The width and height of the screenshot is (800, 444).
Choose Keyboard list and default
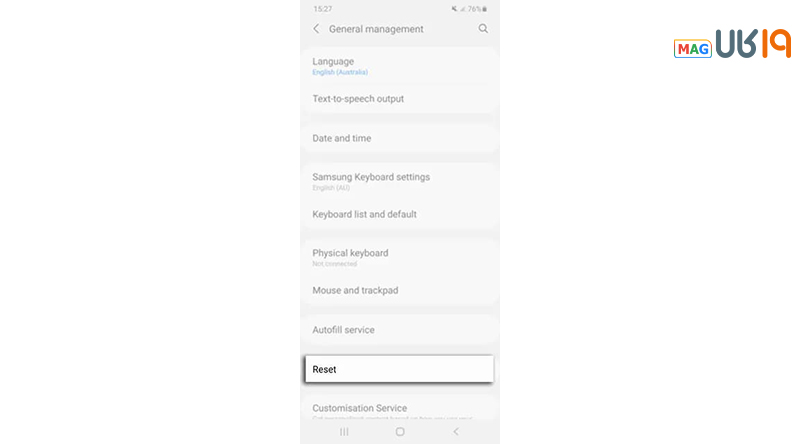click(x=364, y=214)
